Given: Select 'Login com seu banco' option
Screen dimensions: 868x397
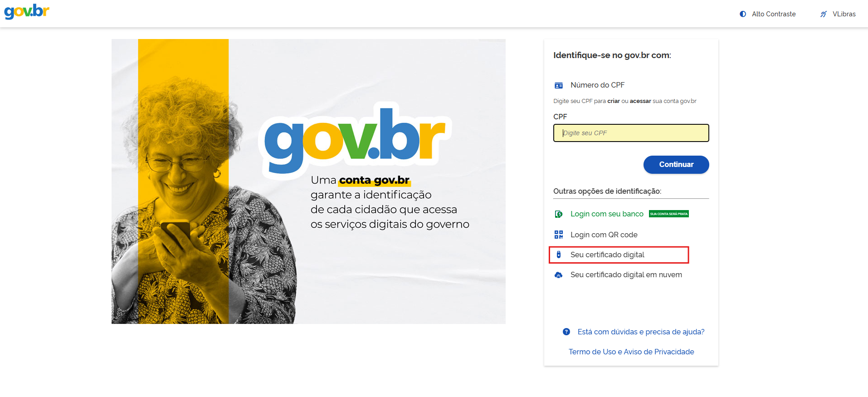Looking at the screenshot, I should click(607, 214).
